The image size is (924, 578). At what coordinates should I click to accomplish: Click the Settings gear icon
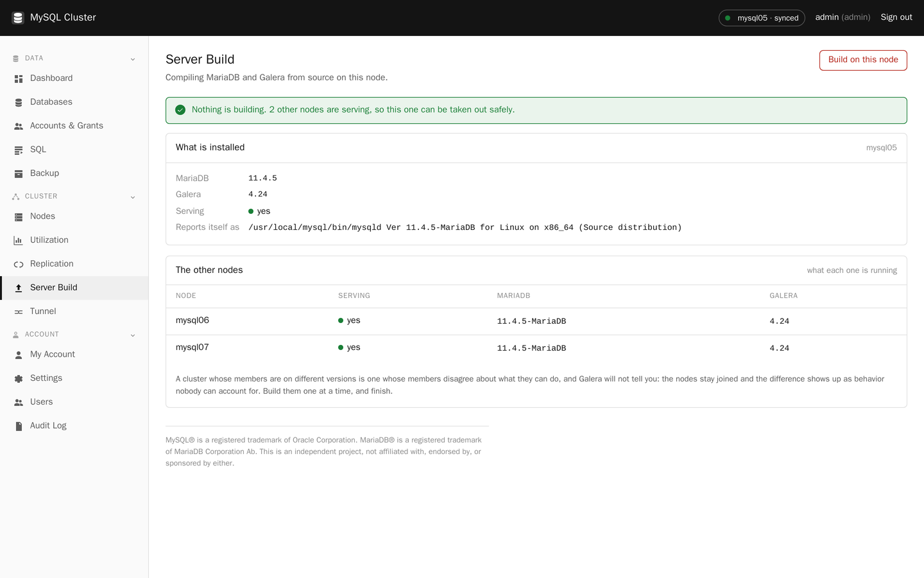[19, 378]
